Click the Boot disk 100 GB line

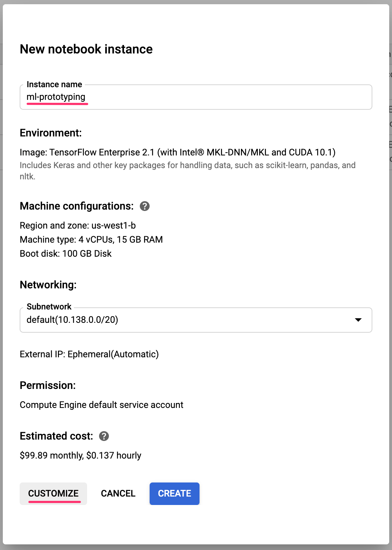pyautogui.click(x=66, y=254)
